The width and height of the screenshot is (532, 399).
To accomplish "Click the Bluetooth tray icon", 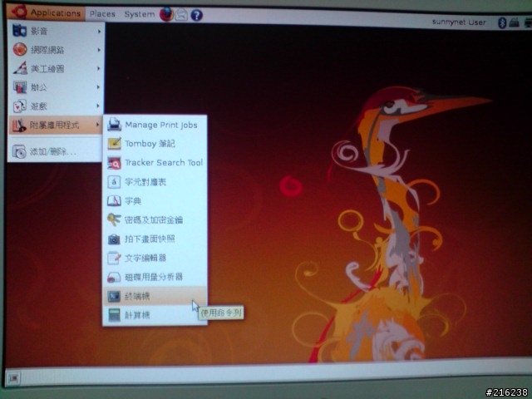I will coord(502,22).
